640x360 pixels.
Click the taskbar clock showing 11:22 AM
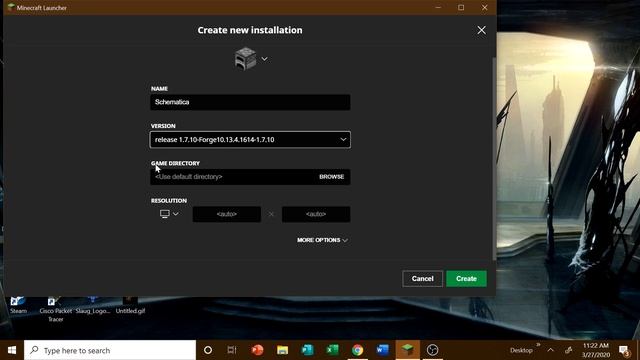click(596, 350)
